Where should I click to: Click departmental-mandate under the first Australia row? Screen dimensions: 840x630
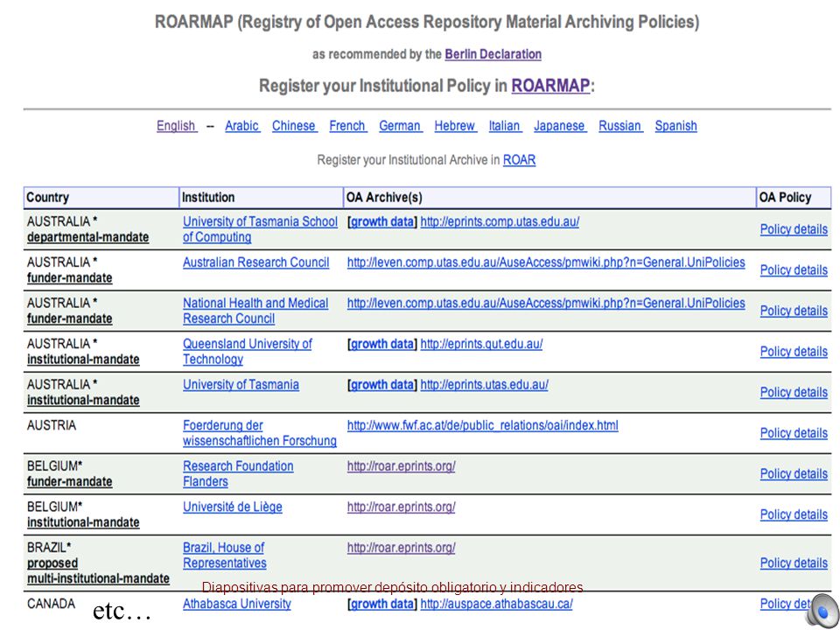point(87,237)
